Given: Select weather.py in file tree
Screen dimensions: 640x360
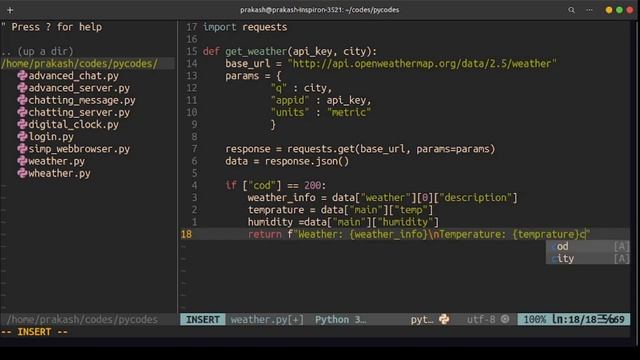Looking at the screenshot, I should 57,161.
